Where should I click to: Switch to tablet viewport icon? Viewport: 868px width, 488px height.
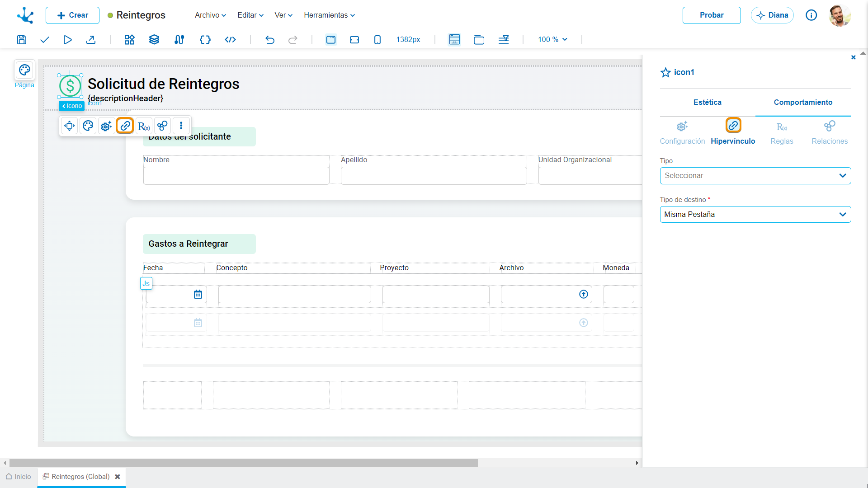[354, 40]
